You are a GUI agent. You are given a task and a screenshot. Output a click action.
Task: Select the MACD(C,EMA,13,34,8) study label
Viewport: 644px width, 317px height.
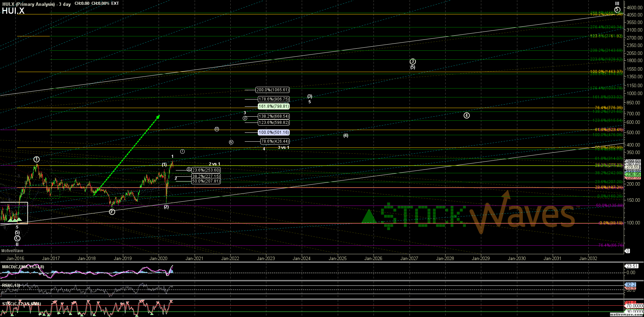click(x=23, y=267)
